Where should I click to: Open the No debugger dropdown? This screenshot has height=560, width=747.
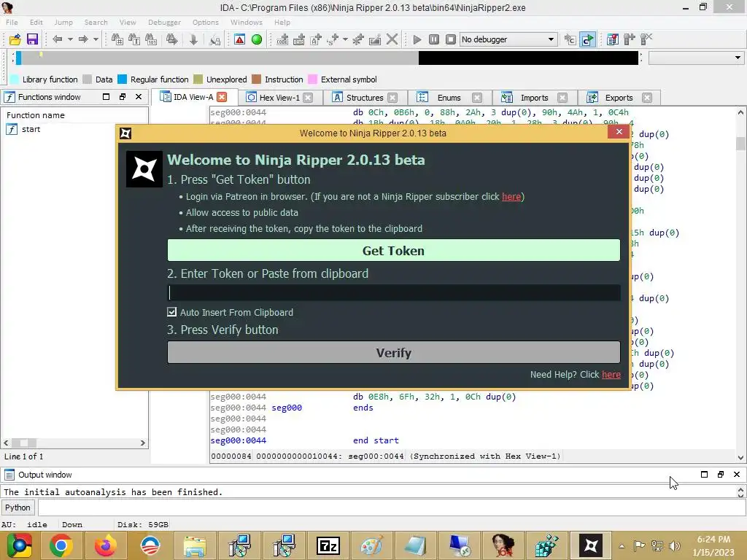(508, 39)
